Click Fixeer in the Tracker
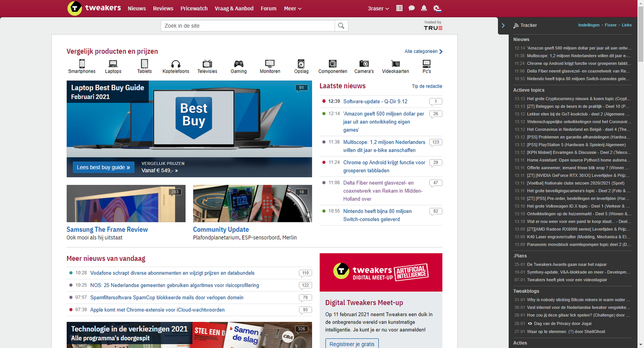This screenshot has height=348, width=644. point(611,25)
